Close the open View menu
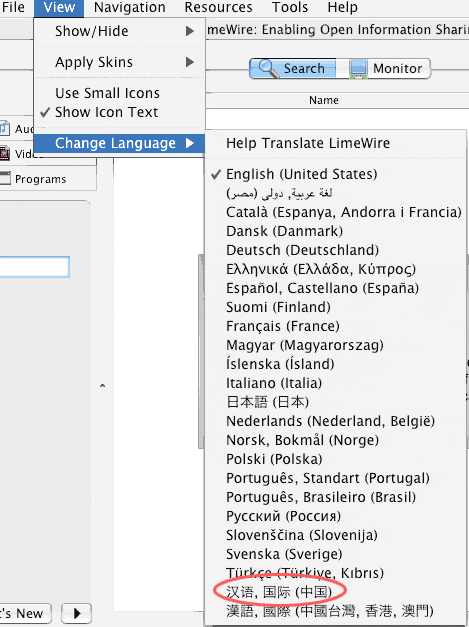This screenshot has height=627, width=469. 59,8
